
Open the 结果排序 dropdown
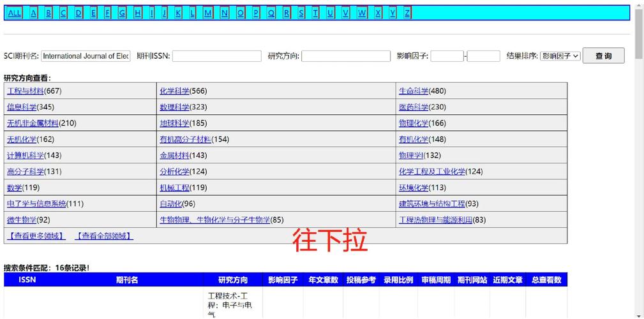pos(560,56)
